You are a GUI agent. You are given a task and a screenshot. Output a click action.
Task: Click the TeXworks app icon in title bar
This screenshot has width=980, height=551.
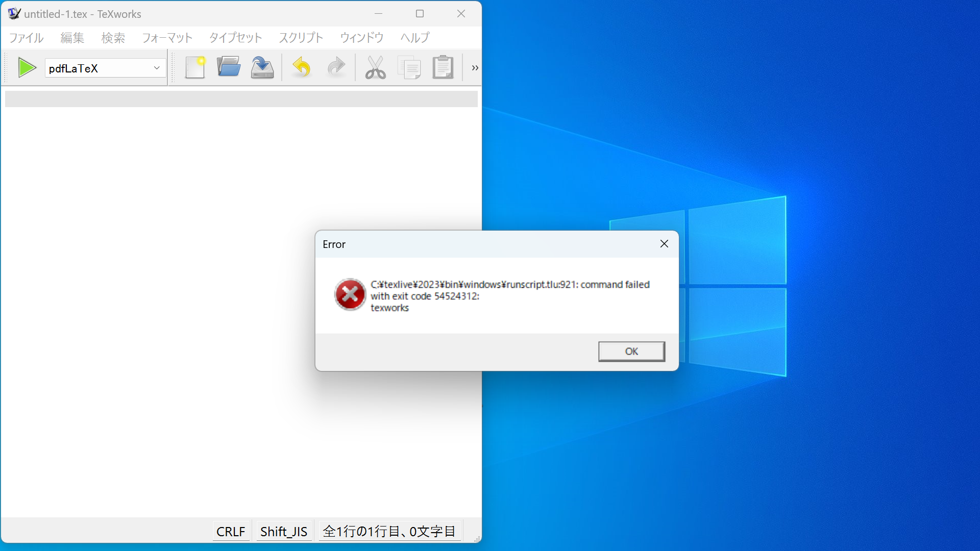[14, 14]
